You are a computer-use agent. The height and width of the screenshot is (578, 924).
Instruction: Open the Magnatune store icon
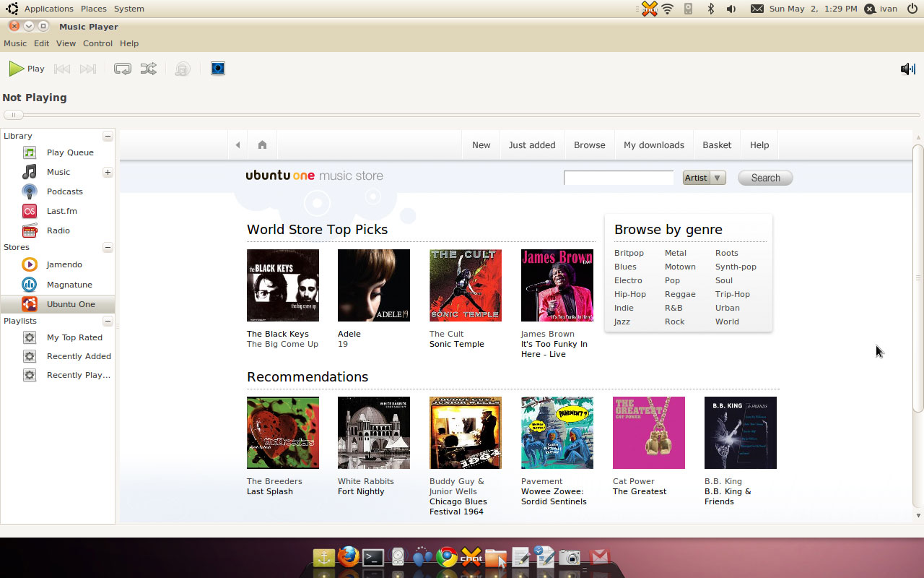tap(30, 285)
